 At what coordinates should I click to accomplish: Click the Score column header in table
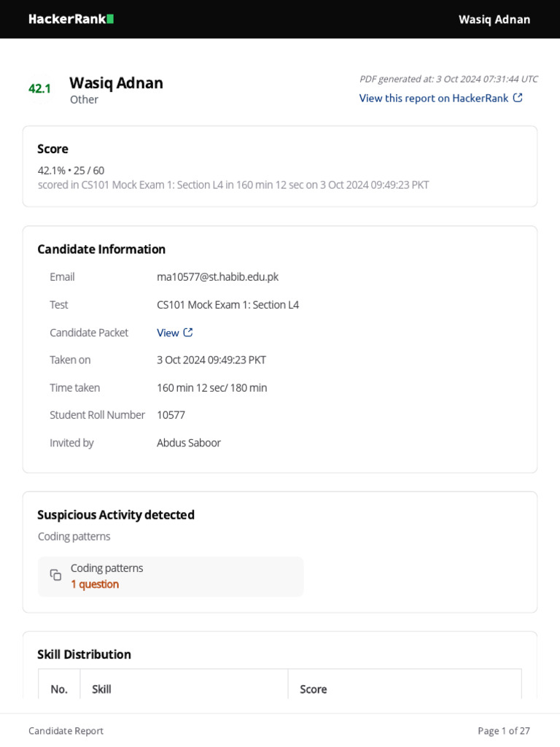314,689
